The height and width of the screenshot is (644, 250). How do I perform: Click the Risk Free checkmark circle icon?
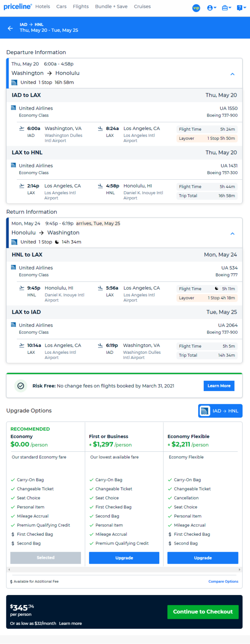click(x=21, y=386)
